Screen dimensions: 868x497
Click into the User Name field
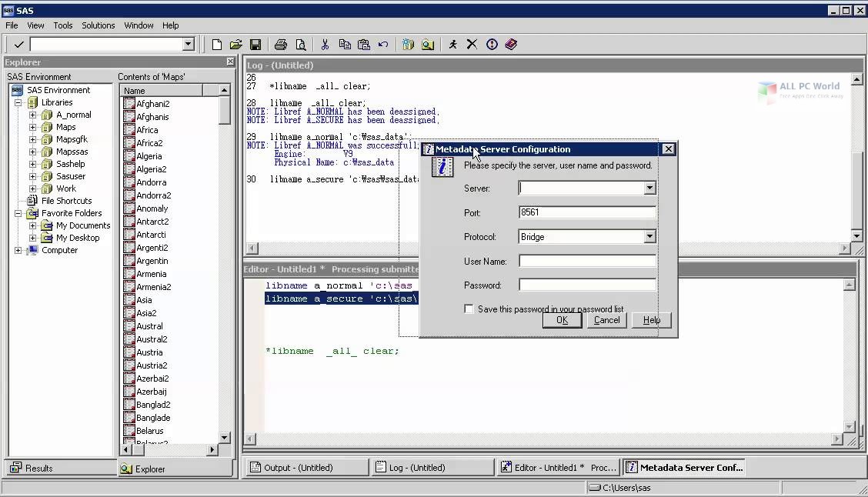coord(587,262)
